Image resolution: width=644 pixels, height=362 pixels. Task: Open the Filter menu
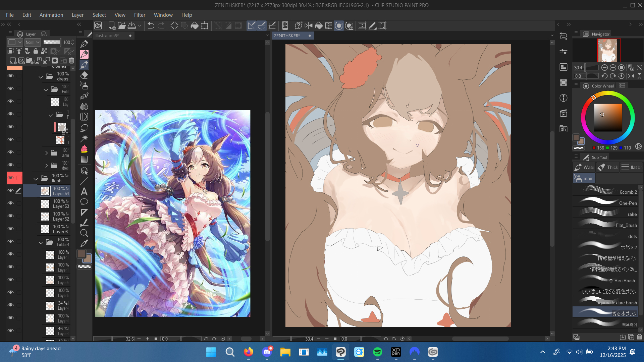tap(140, 15)
